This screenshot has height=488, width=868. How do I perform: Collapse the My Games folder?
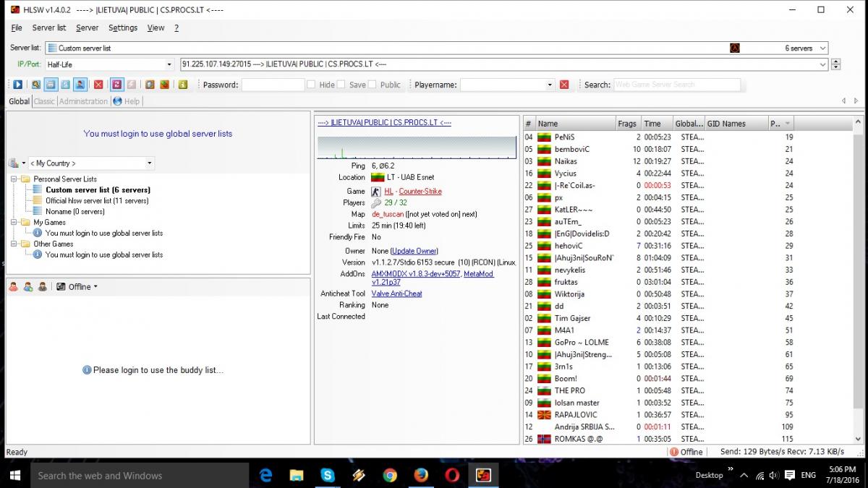point(13,222)
